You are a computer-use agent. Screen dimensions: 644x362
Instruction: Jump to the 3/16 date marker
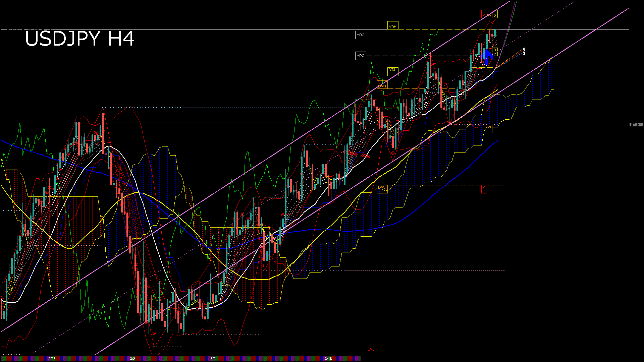tap(328, 359)
